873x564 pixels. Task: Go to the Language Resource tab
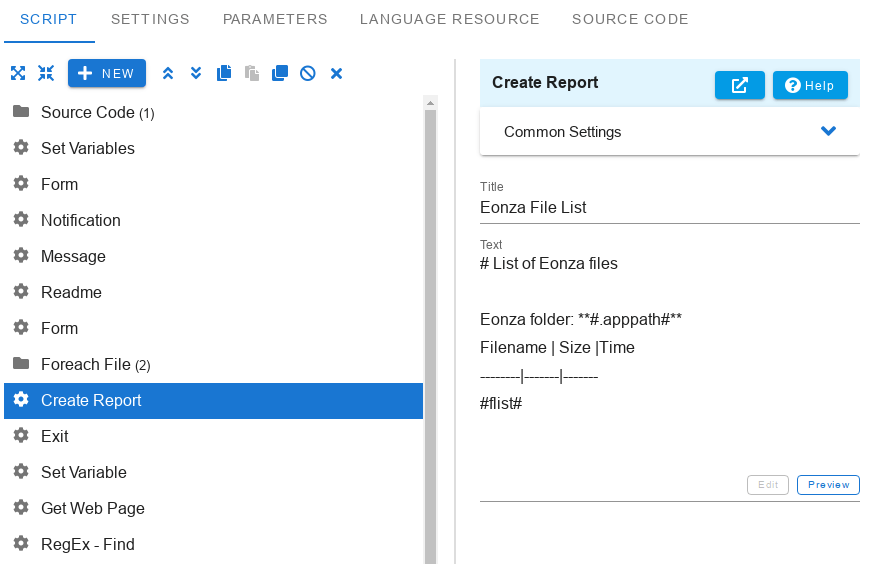pyautogui.click(x=450, y=19)
